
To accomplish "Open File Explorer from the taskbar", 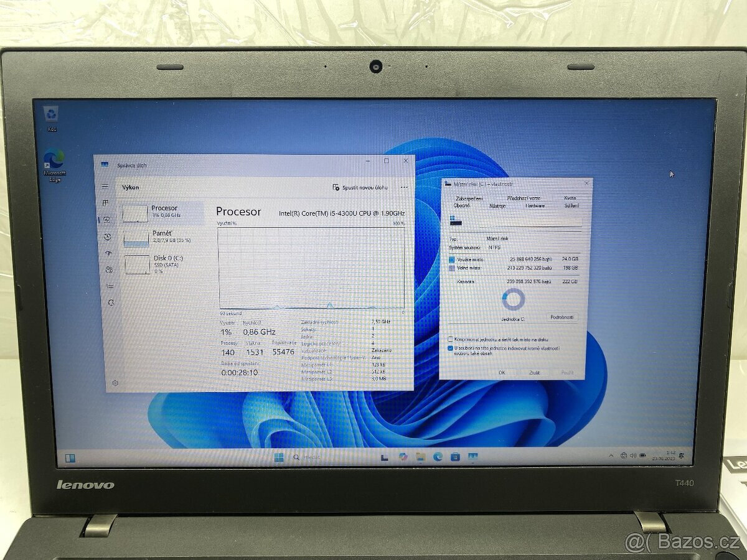I will (421, 458).
